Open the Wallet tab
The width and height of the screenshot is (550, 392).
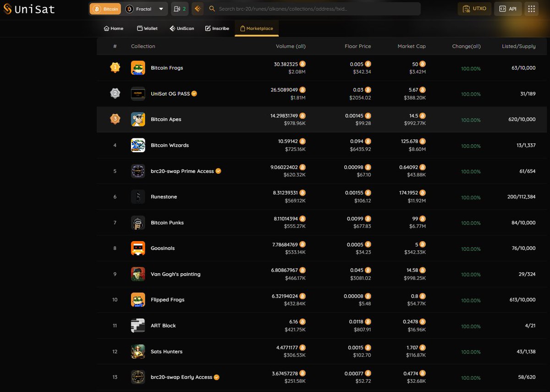[148, 28]
